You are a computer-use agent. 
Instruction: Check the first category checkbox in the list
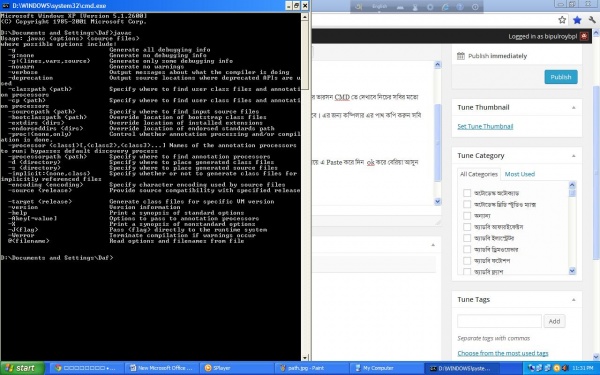pyautogui.click(x=467, y=193)
